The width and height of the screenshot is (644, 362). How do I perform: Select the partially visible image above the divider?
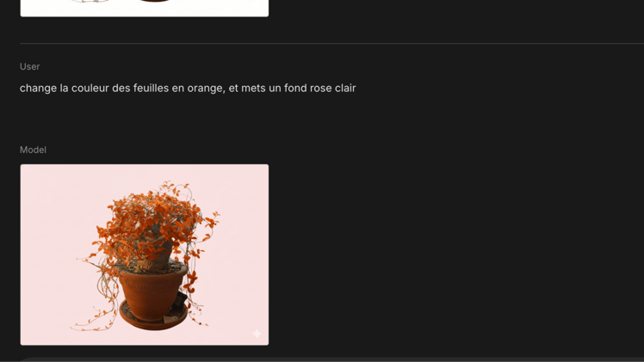[x=145, y=9]
